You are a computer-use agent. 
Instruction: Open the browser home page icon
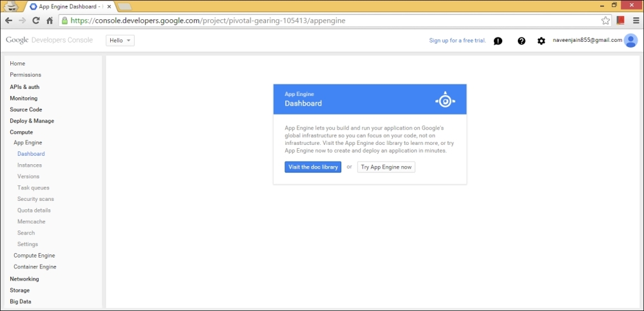coord(50,21)
